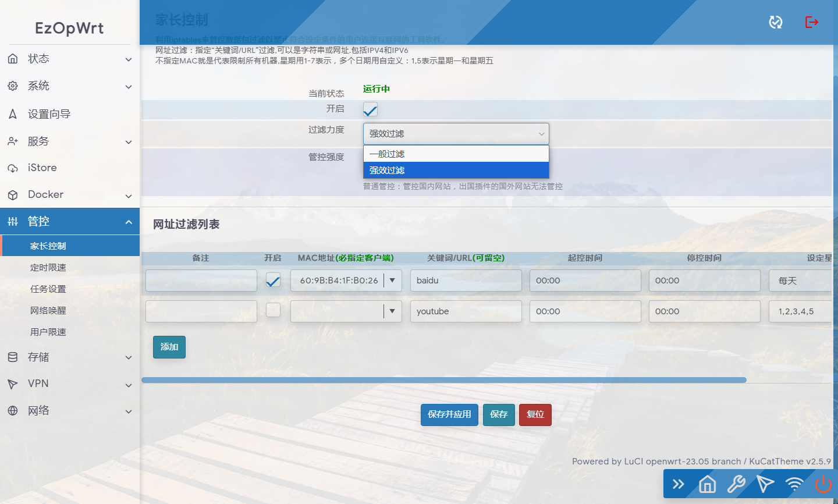Click the 起控时间 field in baidu row

pyautogui.click(x=585, y=281)
